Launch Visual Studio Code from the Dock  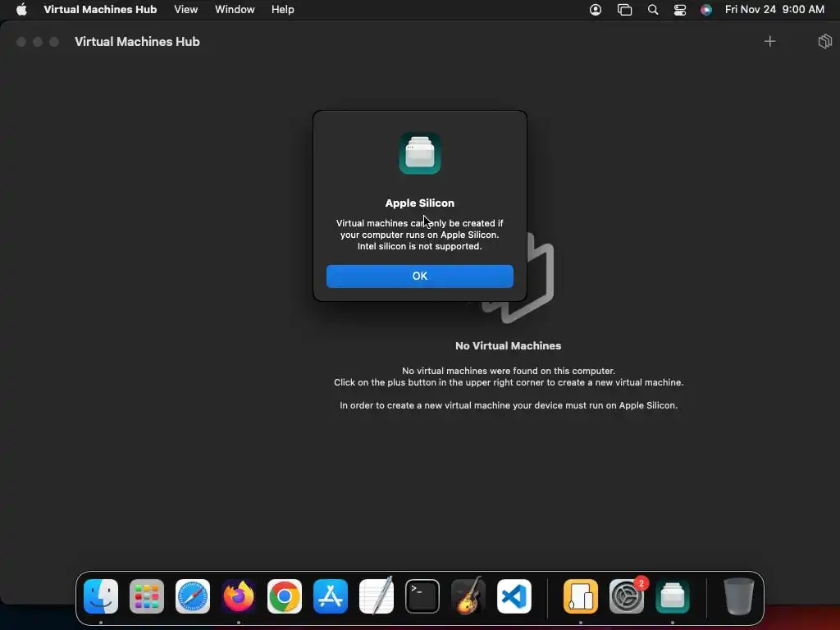pos(514,596)
